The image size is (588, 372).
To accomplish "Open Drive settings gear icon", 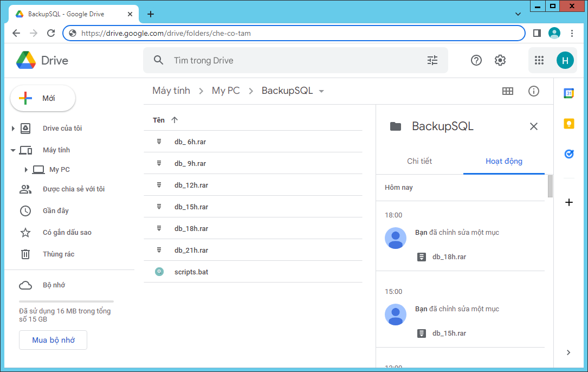I will (500, 60).
